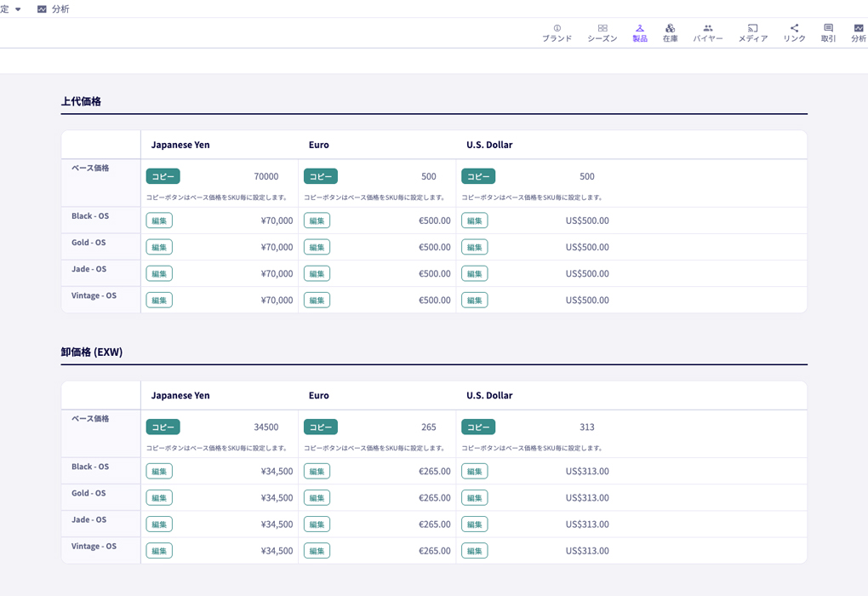Edit Jade - OS yen wholesale price
868x596 pixels.
tap(159, 524)
